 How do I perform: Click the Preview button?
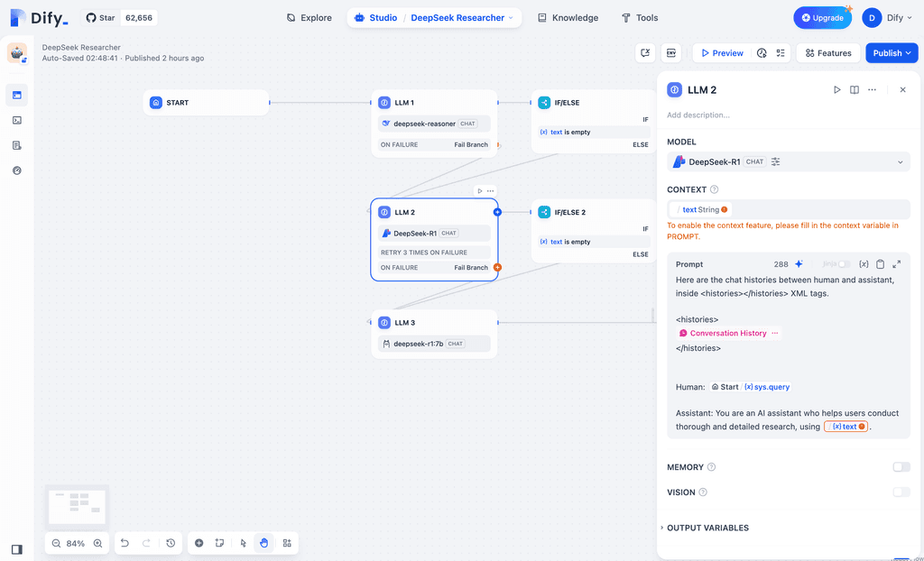pos(721,52)
